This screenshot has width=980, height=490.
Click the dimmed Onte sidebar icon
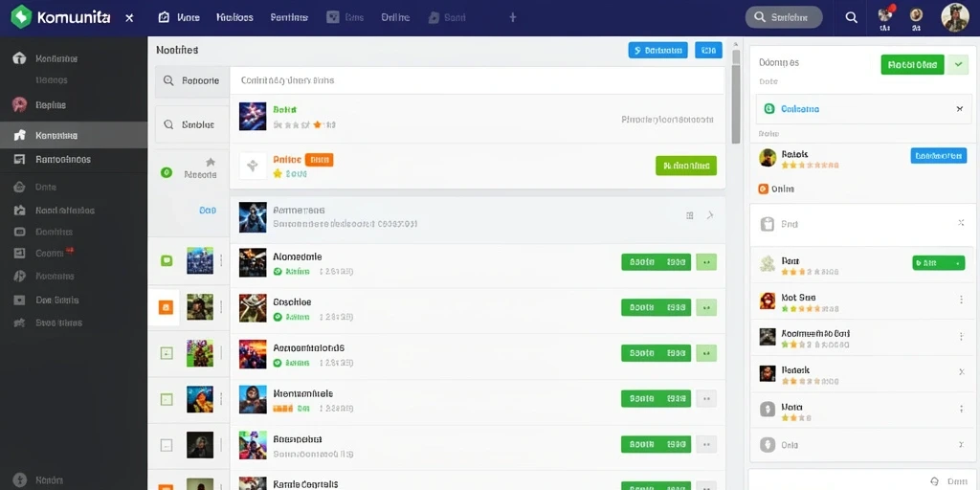pyautogui.click(x=19, y=187)
